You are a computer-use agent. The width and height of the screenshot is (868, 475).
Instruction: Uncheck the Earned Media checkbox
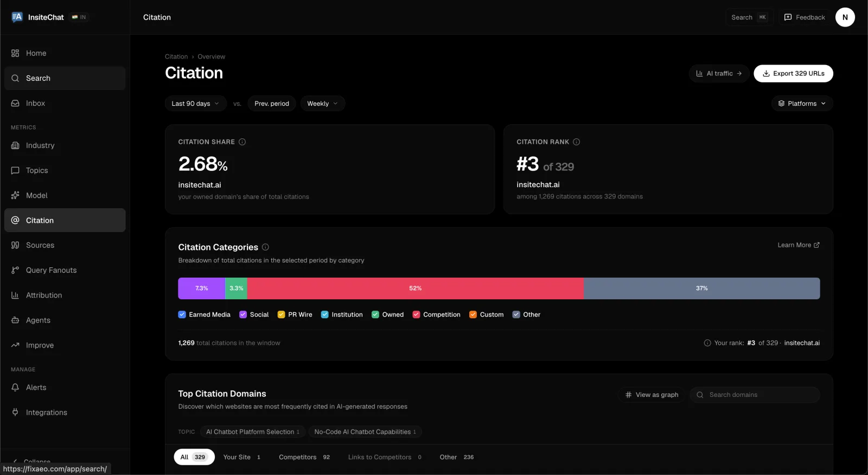tap(182, 314)
